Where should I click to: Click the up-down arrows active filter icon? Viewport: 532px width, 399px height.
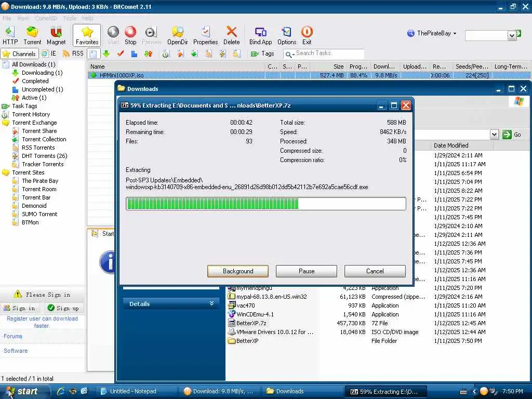148,54
